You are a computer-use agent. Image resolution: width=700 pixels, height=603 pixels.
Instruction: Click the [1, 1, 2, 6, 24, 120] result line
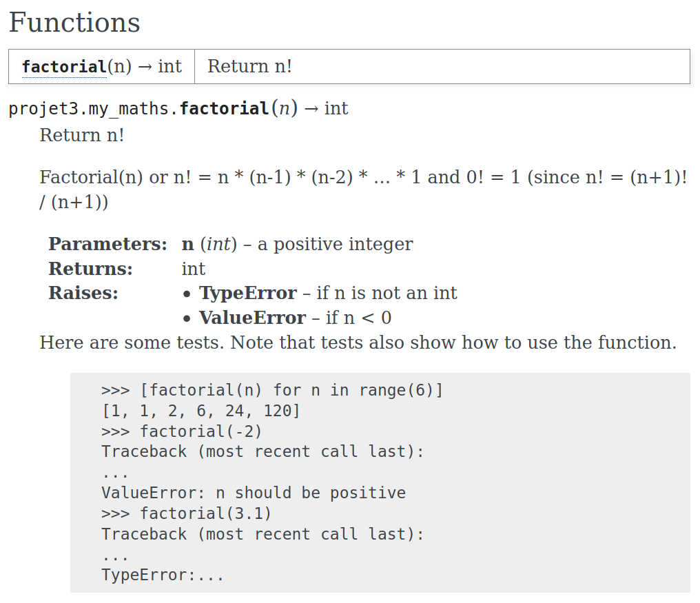201,411
